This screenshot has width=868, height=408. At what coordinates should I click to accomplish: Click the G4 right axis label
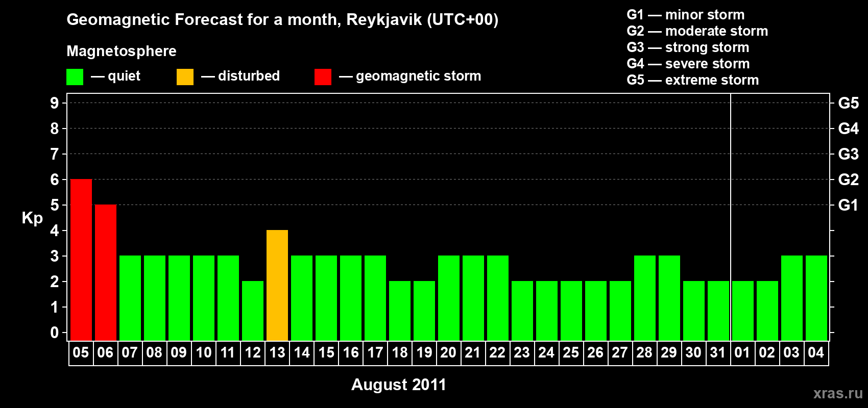click(x=849, y=129)
